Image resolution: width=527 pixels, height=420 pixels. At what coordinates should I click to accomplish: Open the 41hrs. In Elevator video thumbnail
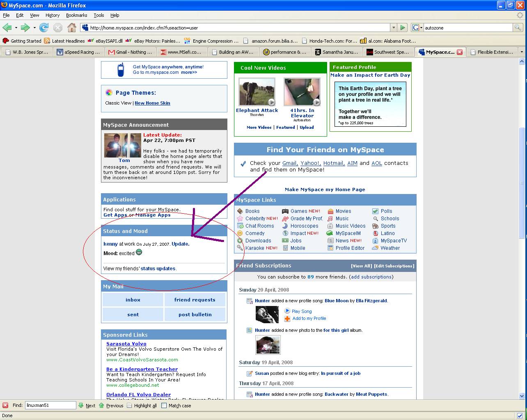pos(302,92)
